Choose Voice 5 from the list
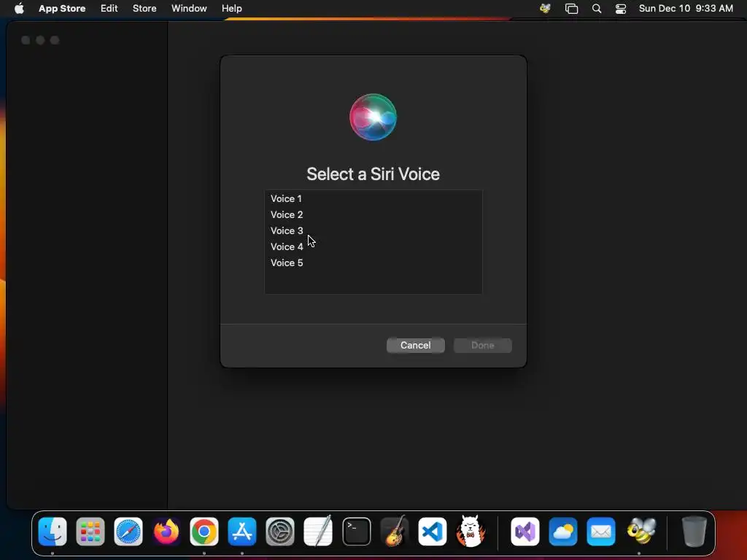The height and width of the screenshot is (560, 747). click(373, 262)
